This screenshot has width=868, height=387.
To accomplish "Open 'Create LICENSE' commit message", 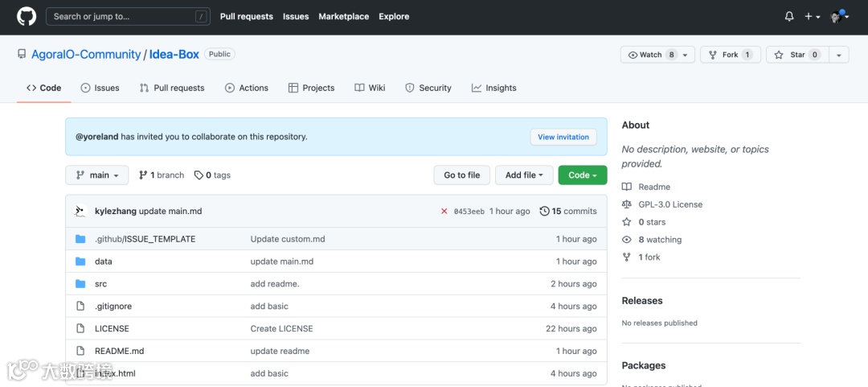I will point(282,328).
